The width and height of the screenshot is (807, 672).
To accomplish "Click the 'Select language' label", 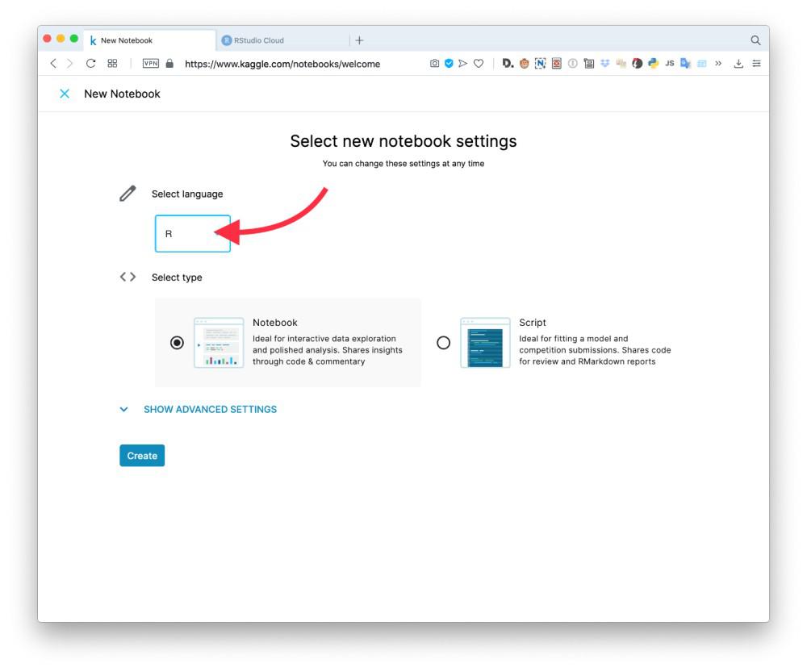I will point(187,194).
